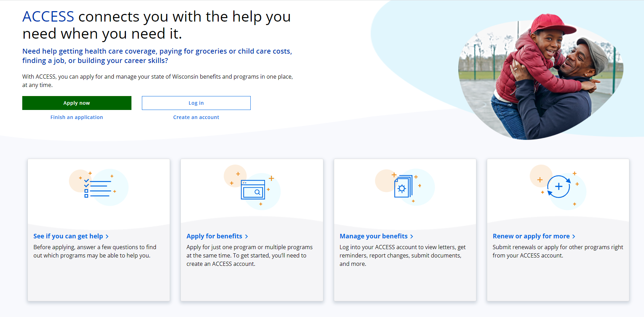
Task: Open the Finish an application link
Action: tap(77, 117)
